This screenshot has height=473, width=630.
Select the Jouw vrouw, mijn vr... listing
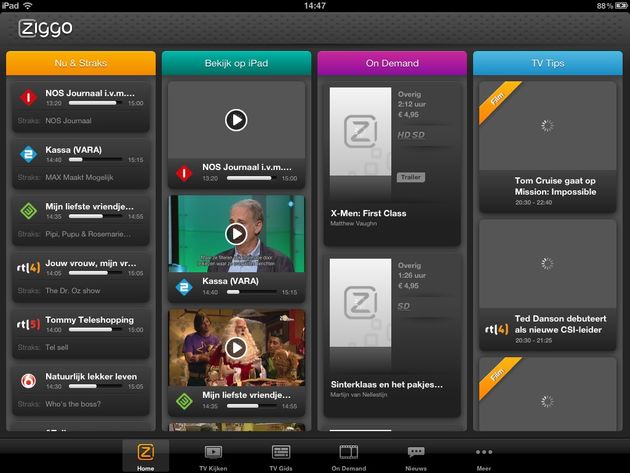point(81,277)
